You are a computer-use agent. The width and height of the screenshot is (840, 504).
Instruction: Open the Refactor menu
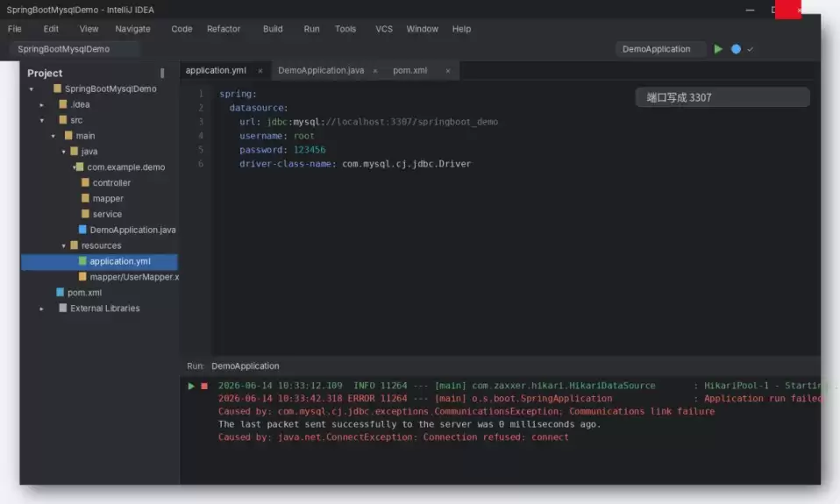tap(224, 29)
